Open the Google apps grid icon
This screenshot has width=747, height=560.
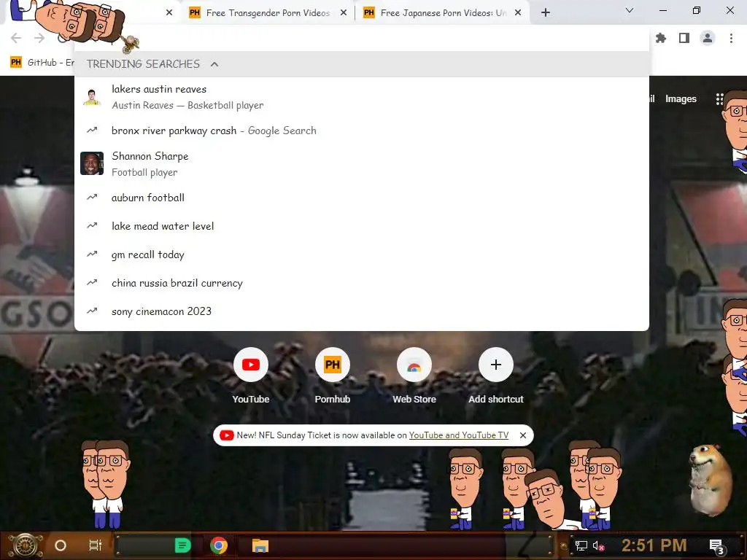coord(719,99)
